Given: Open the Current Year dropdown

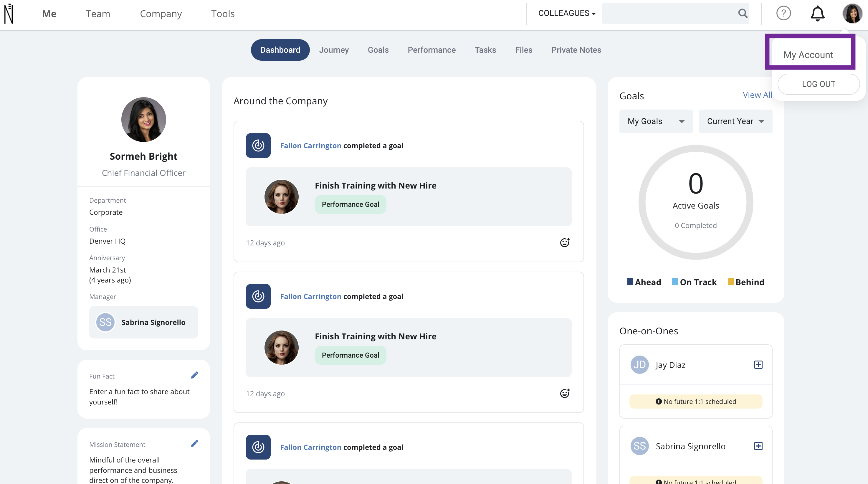Looking at the screenshot, I should click(735, 121).
